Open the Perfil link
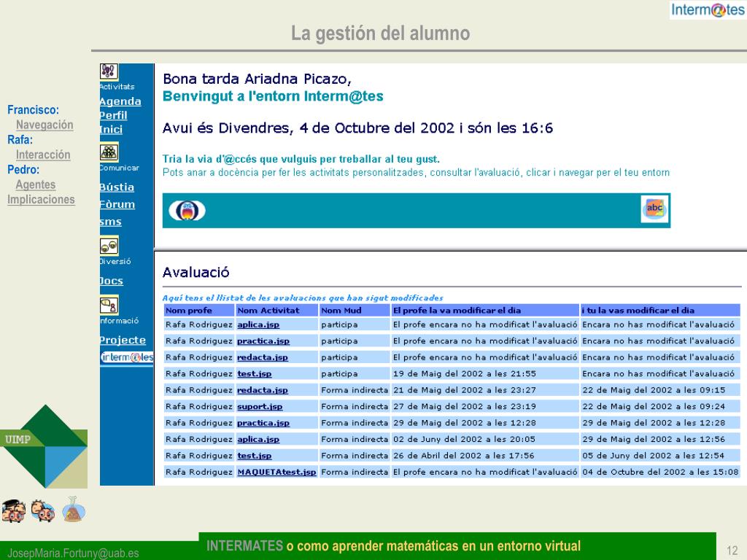The width and height of the screenshot is (747, 560). pyautogui.click(x=113, y=115)
